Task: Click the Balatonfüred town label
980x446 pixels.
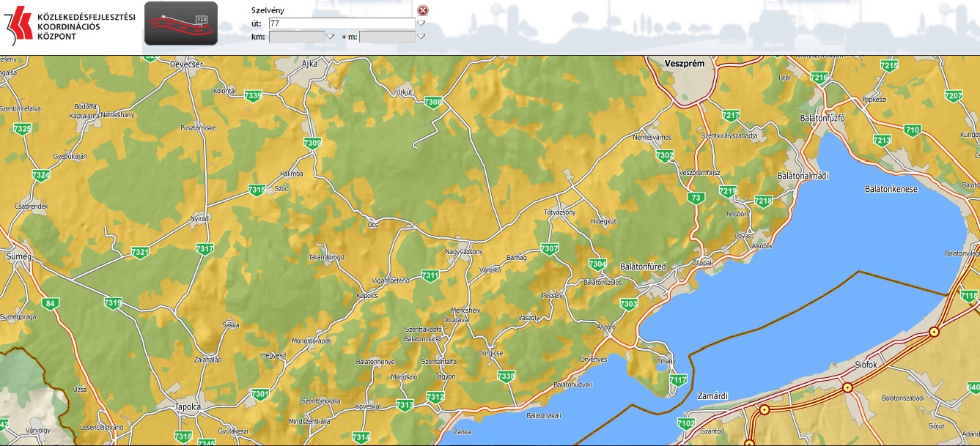Action: [643, 267]
